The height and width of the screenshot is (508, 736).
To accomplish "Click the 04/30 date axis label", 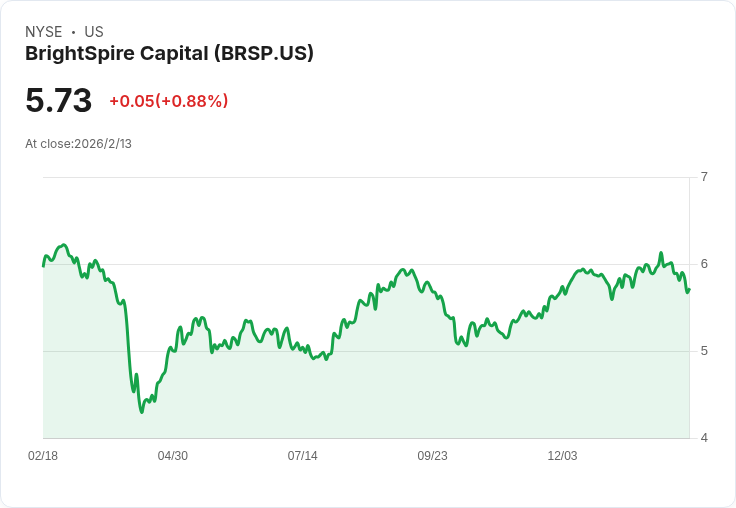I will point(172,456).
